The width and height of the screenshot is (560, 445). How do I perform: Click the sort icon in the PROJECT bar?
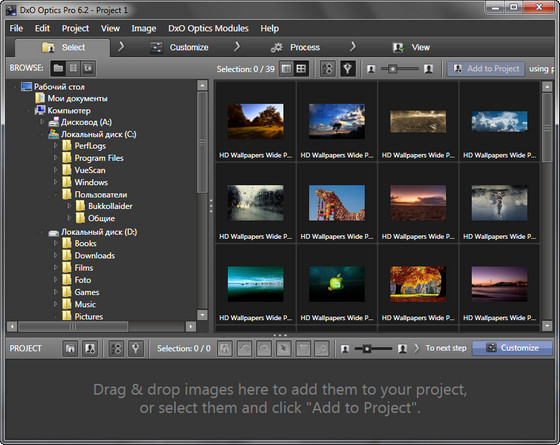pos(116,348)
